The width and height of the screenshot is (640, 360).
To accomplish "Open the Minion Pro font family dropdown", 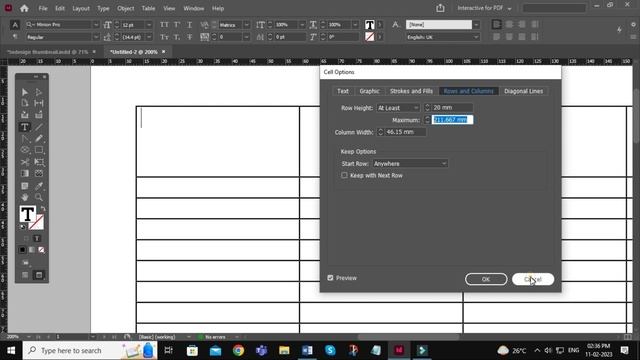I will (96, 25).
